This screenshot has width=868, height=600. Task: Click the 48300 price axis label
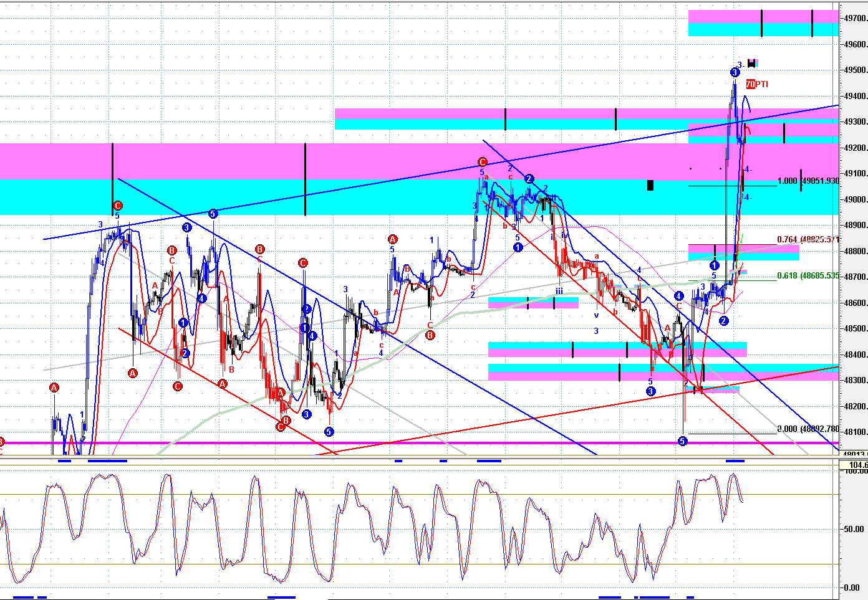pos(855,381)
